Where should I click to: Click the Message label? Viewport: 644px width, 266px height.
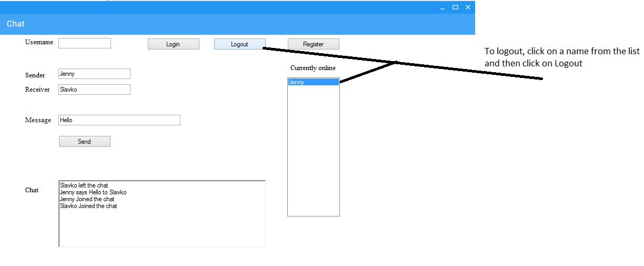click(x=38, y=120)
